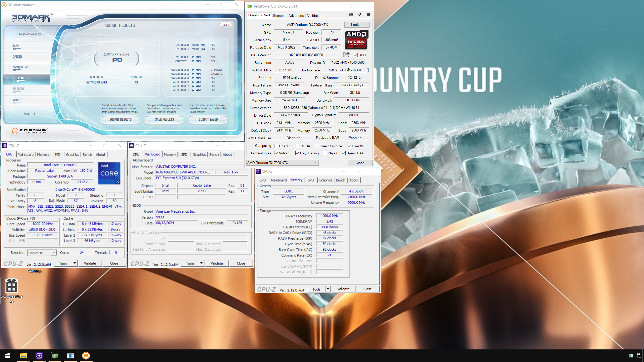Click the 3DMark Vantage taskbar icon

coord(86,356)
